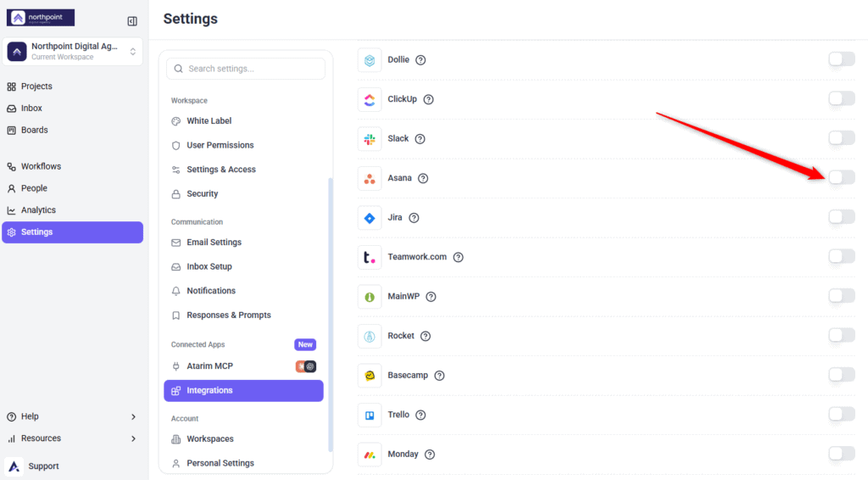Image resolution: width=868 pixels, height=480 pixels.
Task: Go to Projects in the sidebar
Action: tap(73, 87)
